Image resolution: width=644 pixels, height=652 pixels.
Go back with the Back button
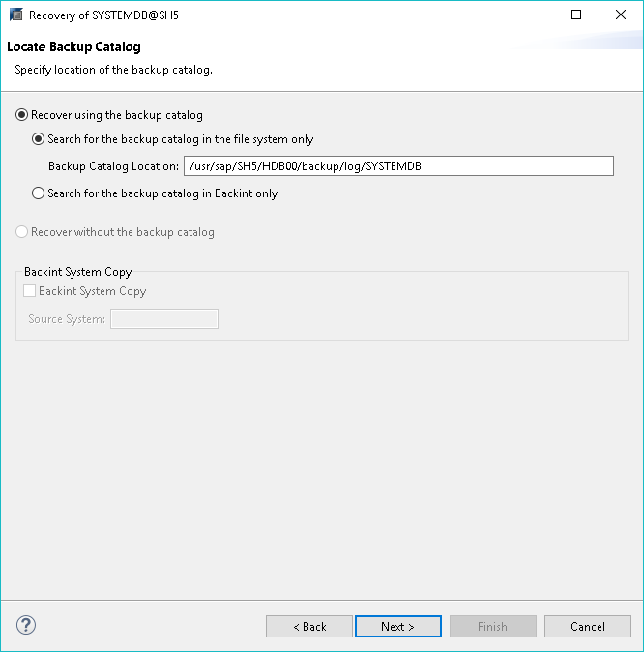pos(309,626)
